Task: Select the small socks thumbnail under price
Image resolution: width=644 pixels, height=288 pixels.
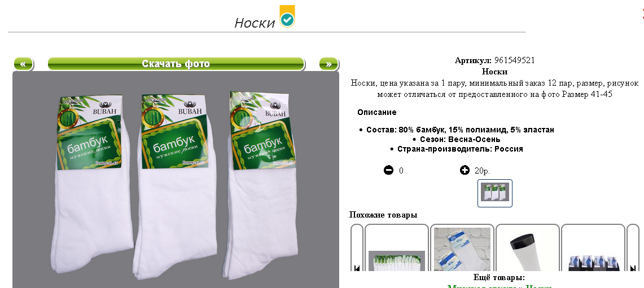Action: [495, 193]
